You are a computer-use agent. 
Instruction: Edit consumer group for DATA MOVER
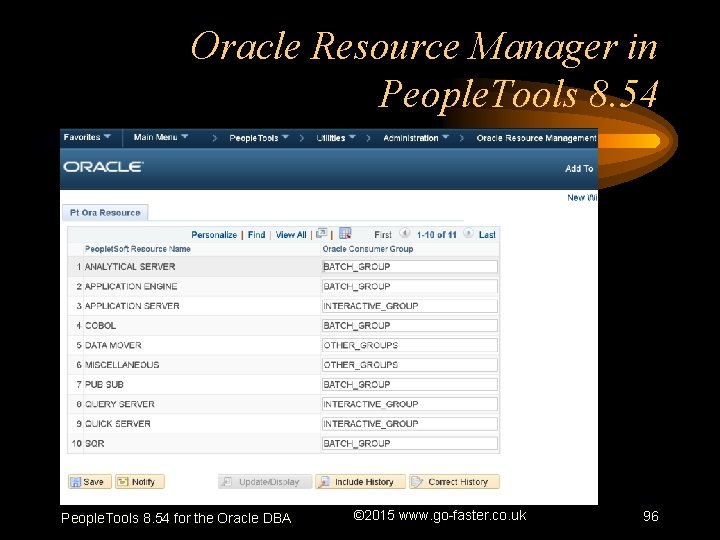(x=410, y=345)
